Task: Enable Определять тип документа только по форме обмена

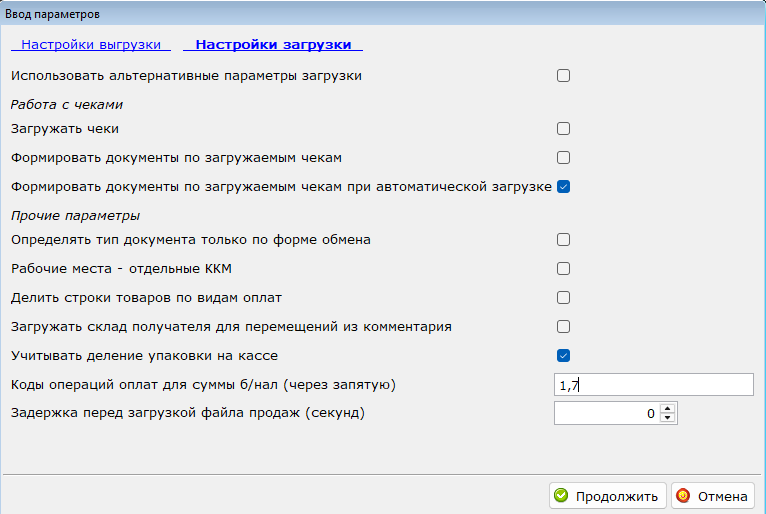Action: click(x=563, y=239)
